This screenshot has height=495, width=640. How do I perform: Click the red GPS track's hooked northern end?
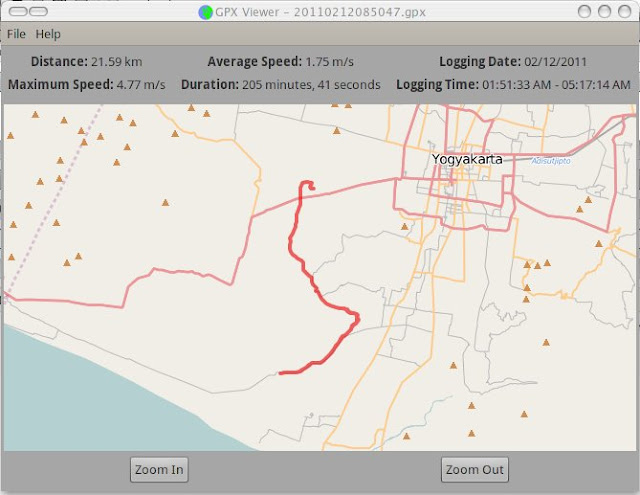(x=309, y=185)
